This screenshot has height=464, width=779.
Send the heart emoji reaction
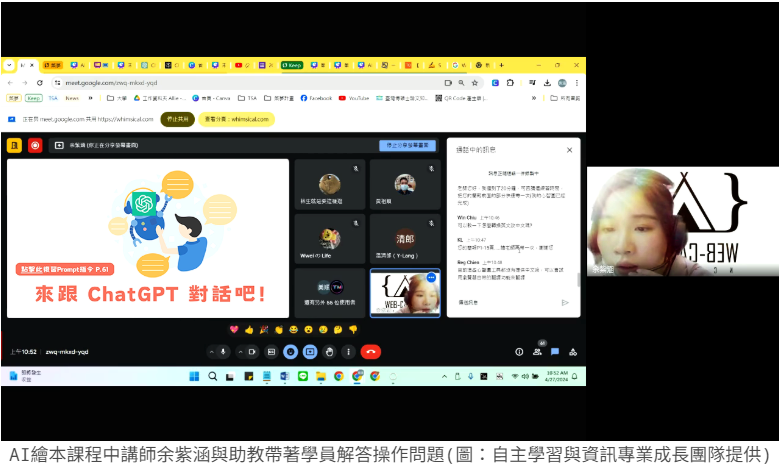234,329
